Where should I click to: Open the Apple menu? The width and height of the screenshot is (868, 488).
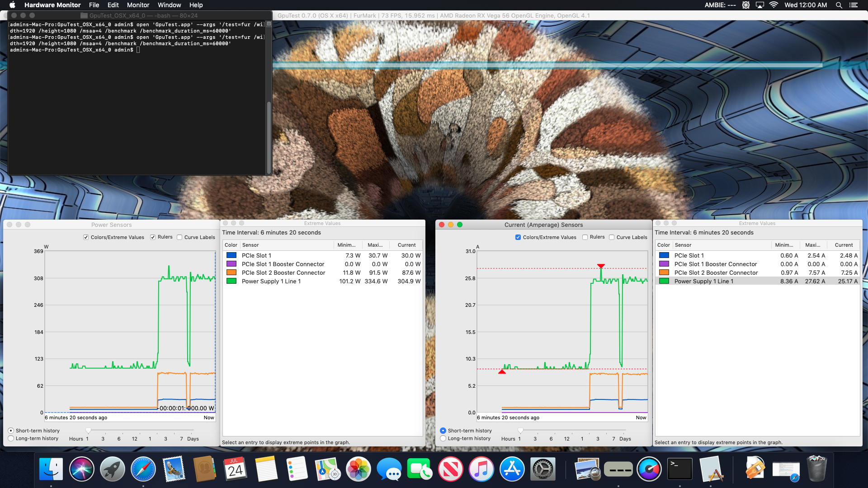pyautogui.click(x=12, y=5)
